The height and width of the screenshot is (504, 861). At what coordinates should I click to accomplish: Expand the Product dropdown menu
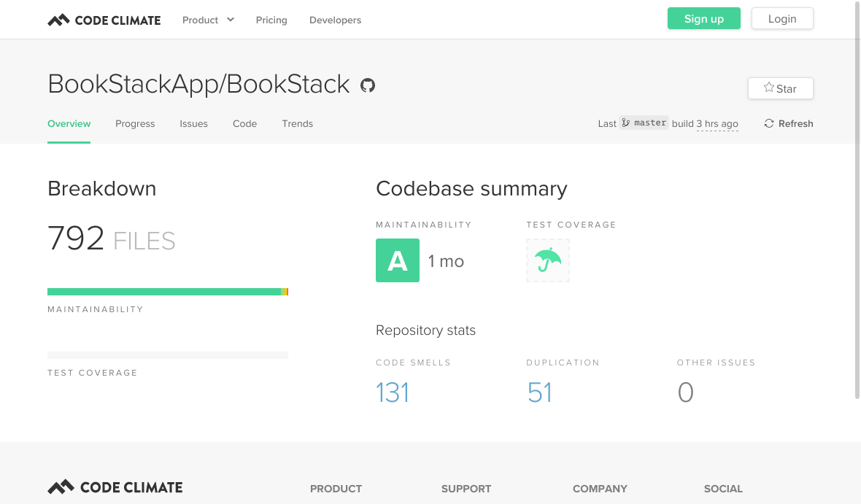[208, 20]
